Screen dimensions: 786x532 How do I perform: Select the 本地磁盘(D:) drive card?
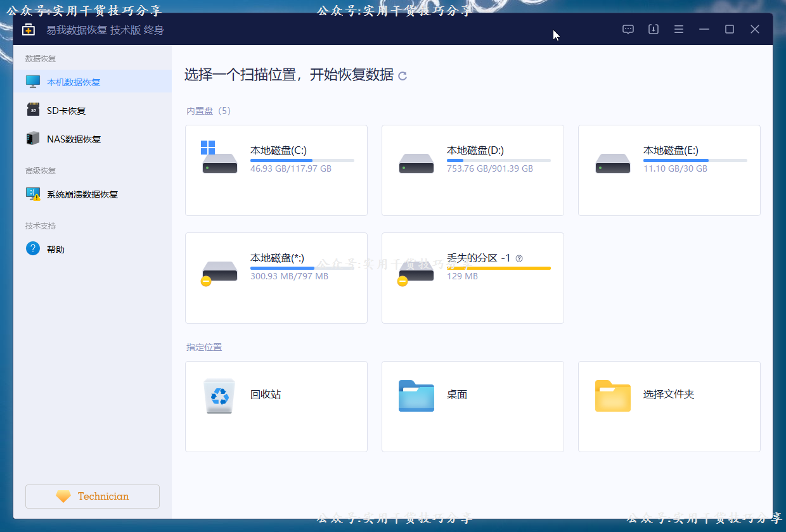click(x=473, y=170)
